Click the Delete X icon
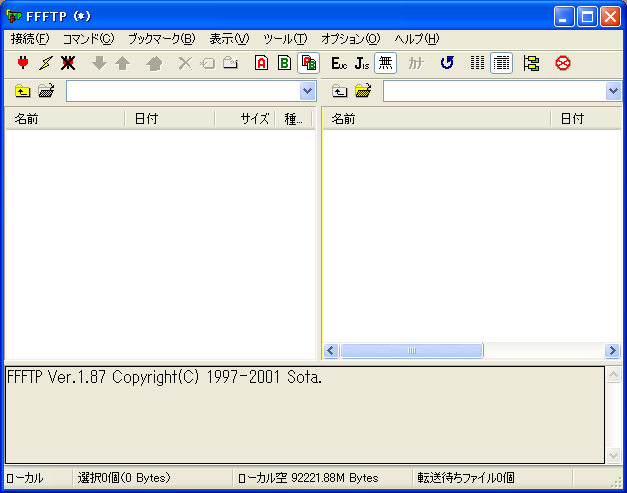This screenshot has height=493, width=627. 185,63
